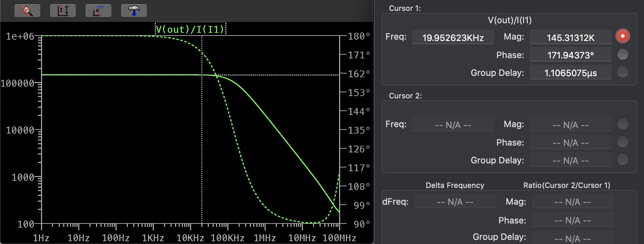The image size is (644, 244).
Task: Click the dFreq N/A field
Action: (455, 201)
